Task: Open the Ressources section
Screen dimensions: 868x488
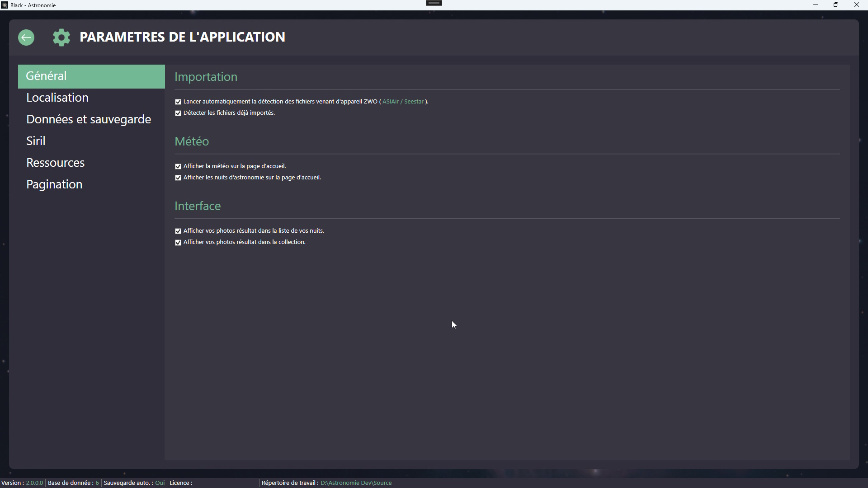Action: tap(56, 163)
